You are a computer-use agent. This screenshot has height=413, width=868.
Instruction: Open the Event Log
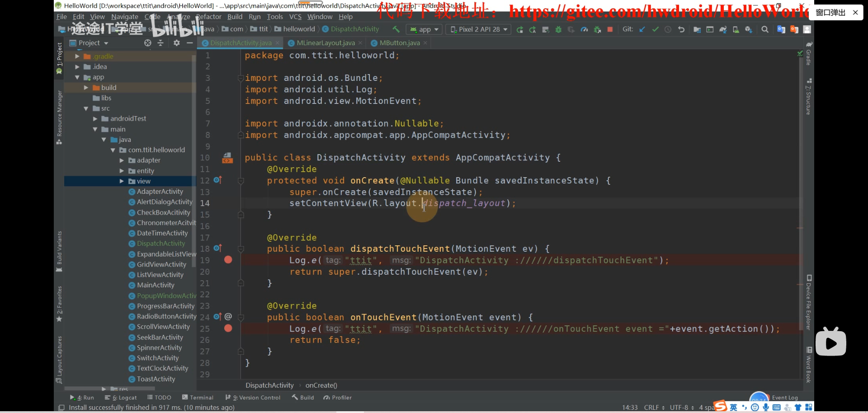coord(784,398)
